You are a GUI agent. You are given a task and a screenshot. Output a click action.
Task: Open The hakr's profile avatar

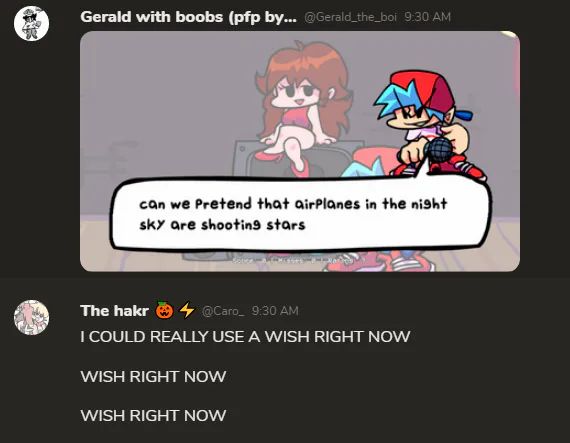(x=31, y=317)
